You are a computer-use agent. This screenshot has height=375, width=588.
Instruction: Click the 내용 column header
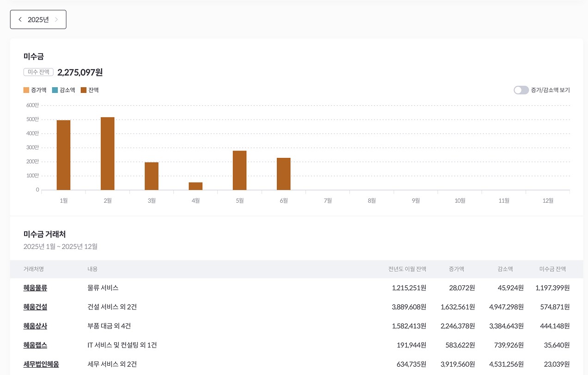[x=92, y=269]
